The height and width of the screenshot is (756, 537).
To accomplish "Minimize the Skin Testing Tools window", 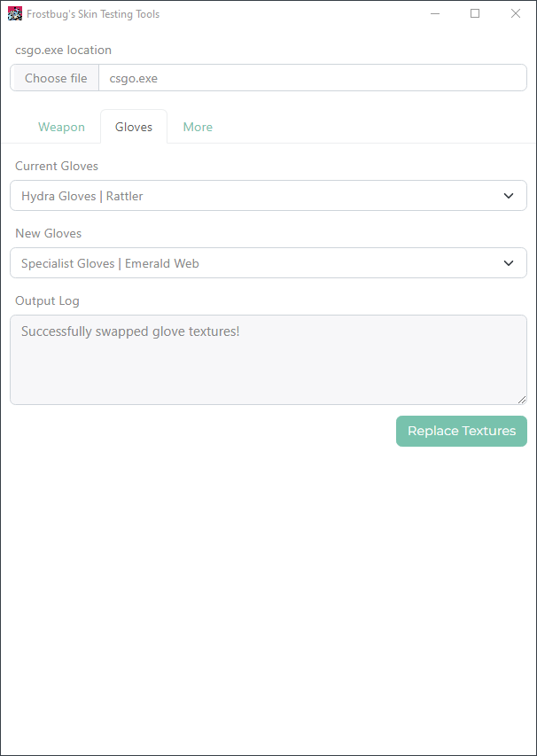I will pos(435,13).
